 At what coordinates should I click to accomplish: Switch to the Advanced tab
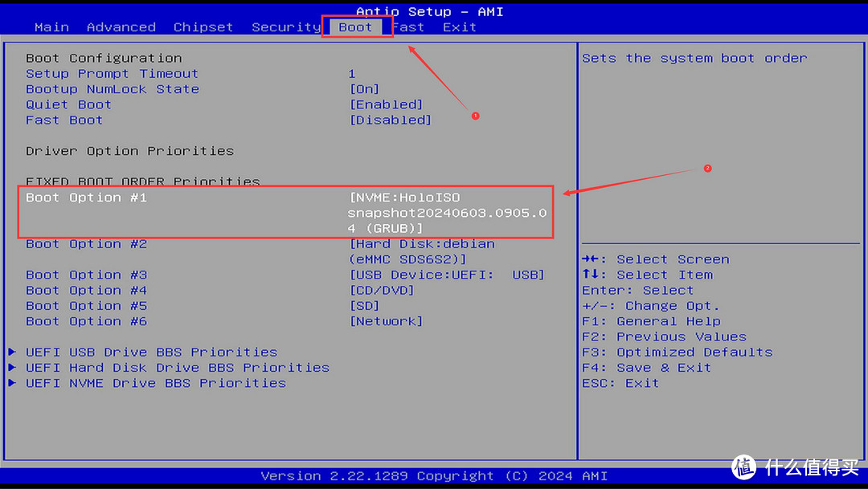click(121, 27)
